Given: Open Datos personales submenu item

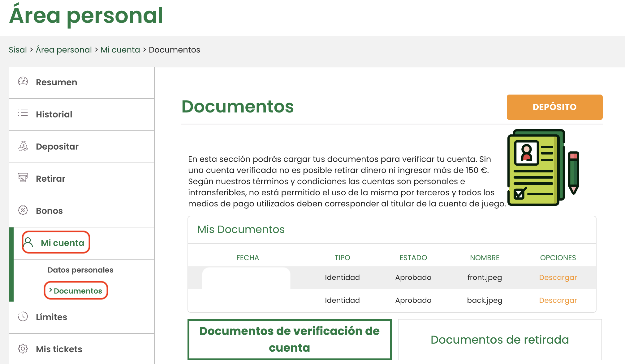Looking at the screenshot, I should pos(80,270).
